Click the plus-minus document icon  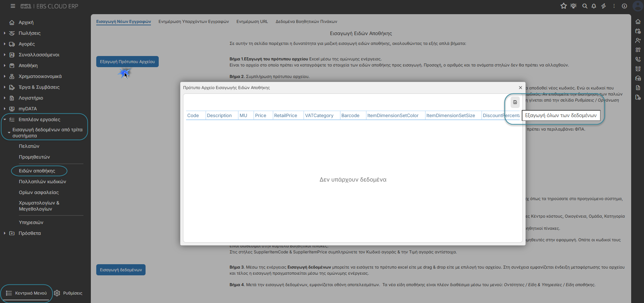pos(638,88)
